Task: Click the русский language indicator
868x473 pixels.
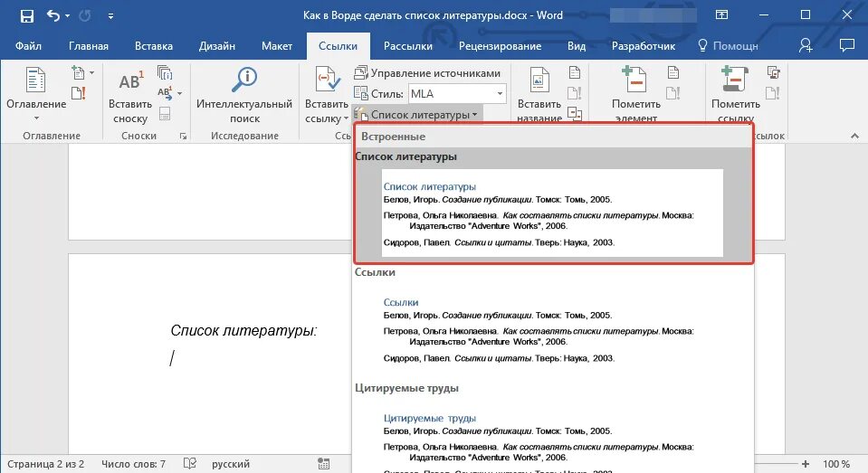Action: pyautogui.click(x=230, y=464)
